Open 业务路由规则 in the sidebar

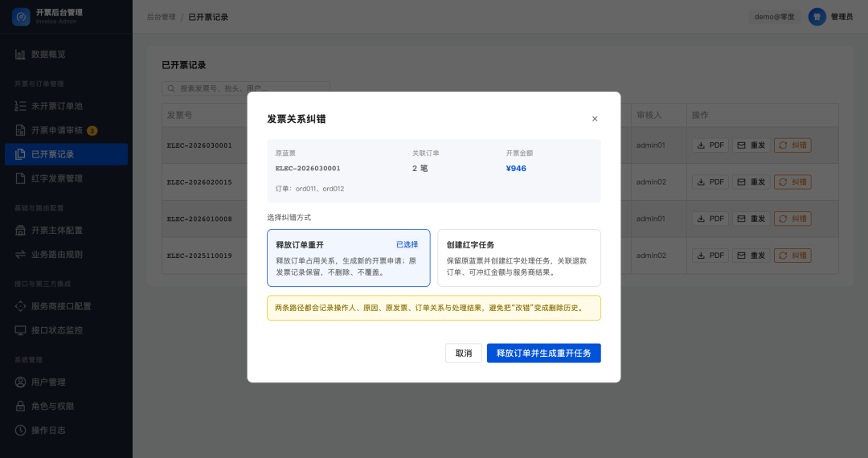pos(67,255)
